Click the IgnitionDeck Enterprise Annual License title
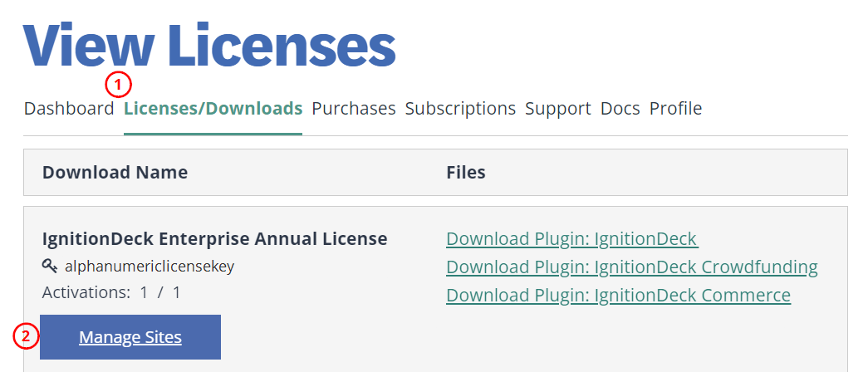The height and width of the screenshot is (372, 868). click(215, 239)
